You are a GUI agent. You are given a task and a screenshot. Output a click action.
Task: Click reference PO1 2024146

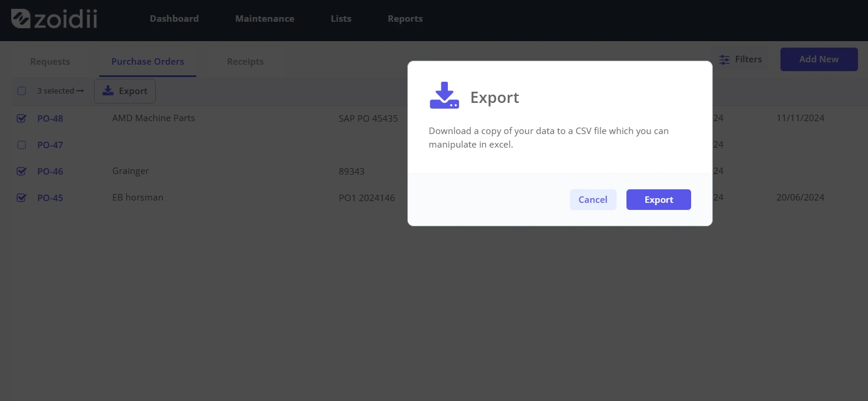(x=367, y=198)
